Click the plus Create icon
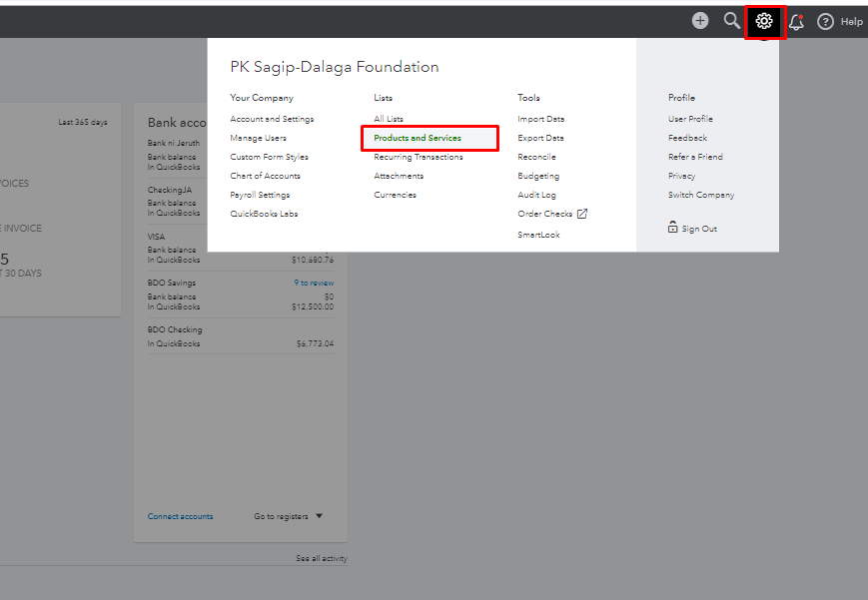Viewport: 868px width, 600px height. (700, 21)
